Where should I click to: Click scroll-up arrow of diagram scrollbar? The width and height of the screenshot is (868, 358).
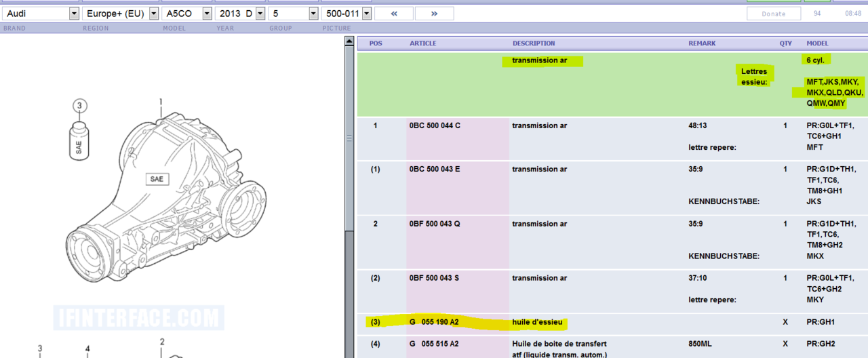[x=349, y=42]
